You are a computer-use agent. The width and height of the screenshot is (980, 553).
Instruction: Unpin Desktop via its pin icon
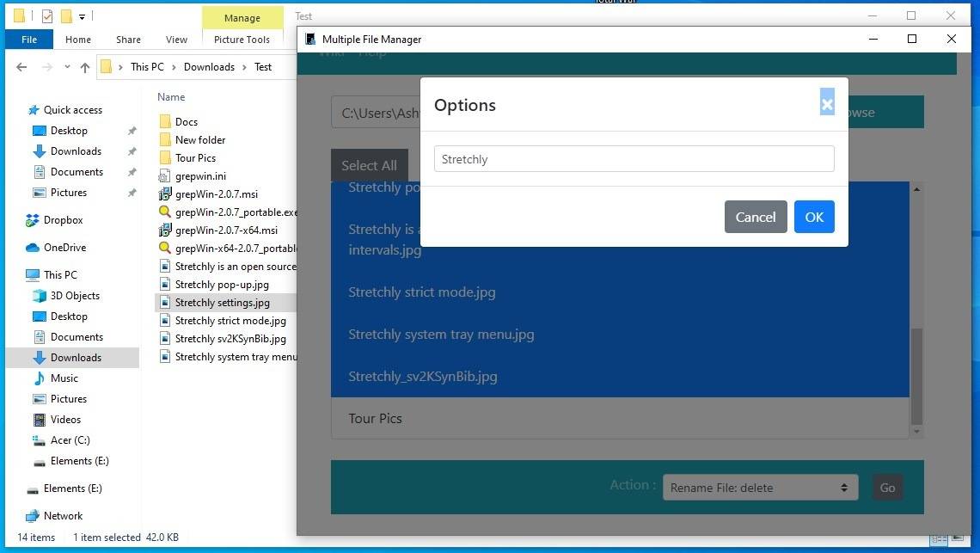click(x=132, y=132)
